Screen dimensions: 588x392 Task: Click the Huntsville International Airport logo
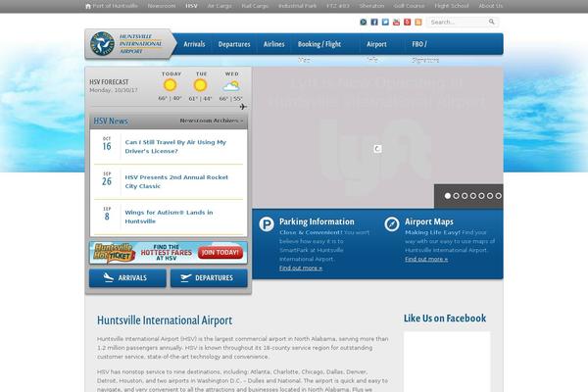coord(128,44)
